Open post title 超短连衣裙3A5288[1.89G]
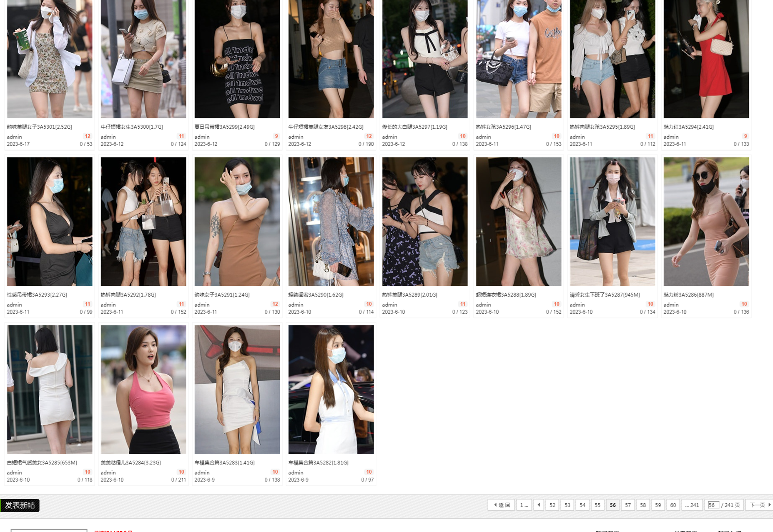773x532 pixels. point(506,295)
